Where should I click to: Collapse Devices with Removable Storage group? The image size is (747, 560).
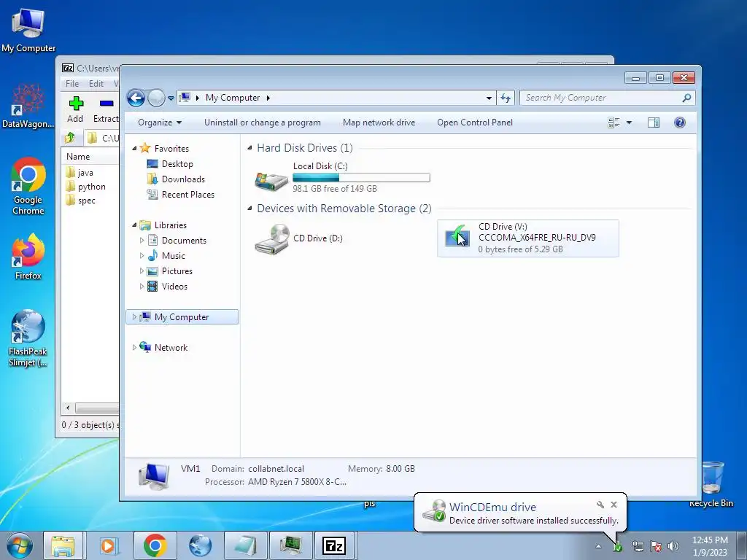point(249,209)
